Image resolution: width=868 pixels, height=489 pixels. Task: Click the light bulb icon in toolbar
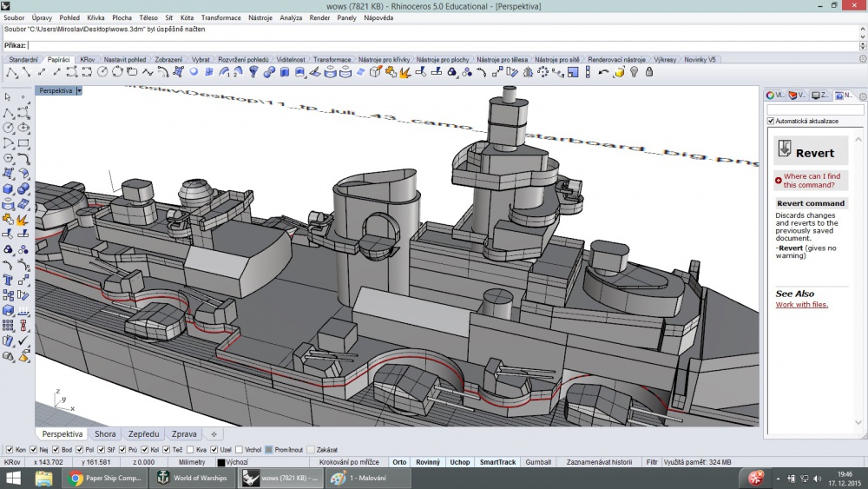635,72
